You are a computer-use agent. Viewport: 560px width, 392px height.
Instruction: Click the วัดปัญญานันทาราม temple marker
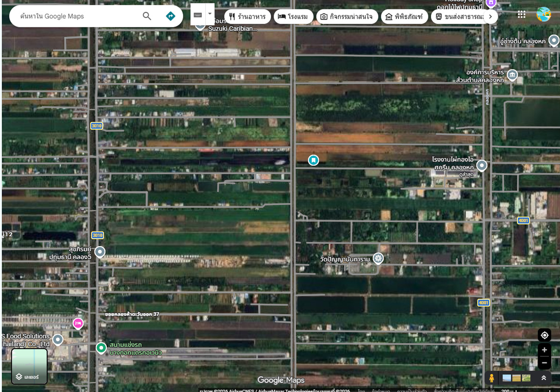click(x=378, y=258)
